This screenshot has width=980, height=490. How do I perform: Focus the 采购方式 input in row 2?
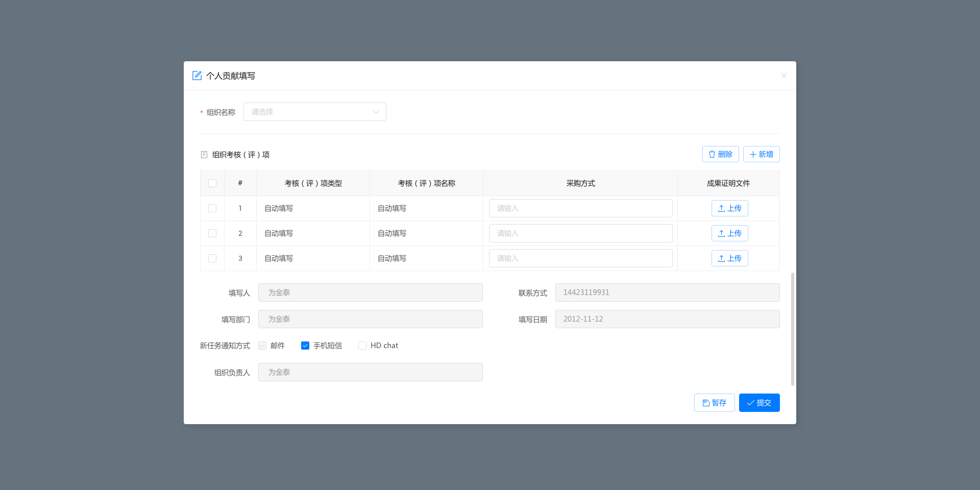(x=581, y=233)
